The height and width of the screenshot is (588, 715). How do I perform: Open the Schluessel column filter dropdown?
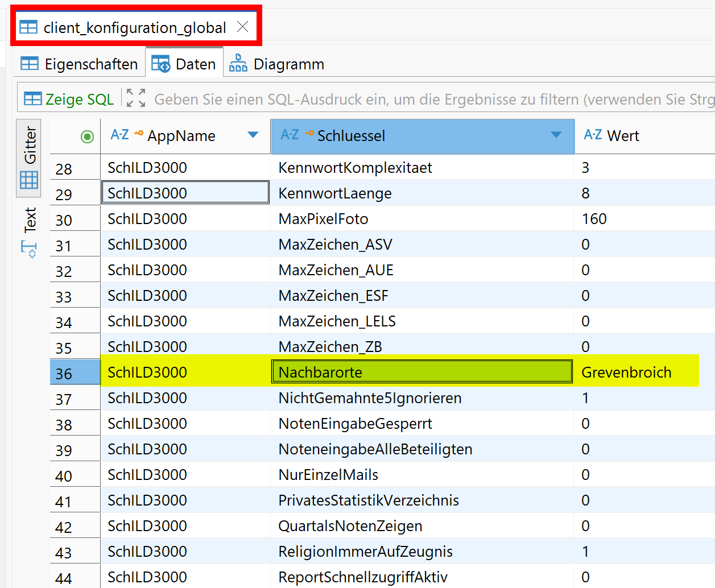click(x=556, y=135)
